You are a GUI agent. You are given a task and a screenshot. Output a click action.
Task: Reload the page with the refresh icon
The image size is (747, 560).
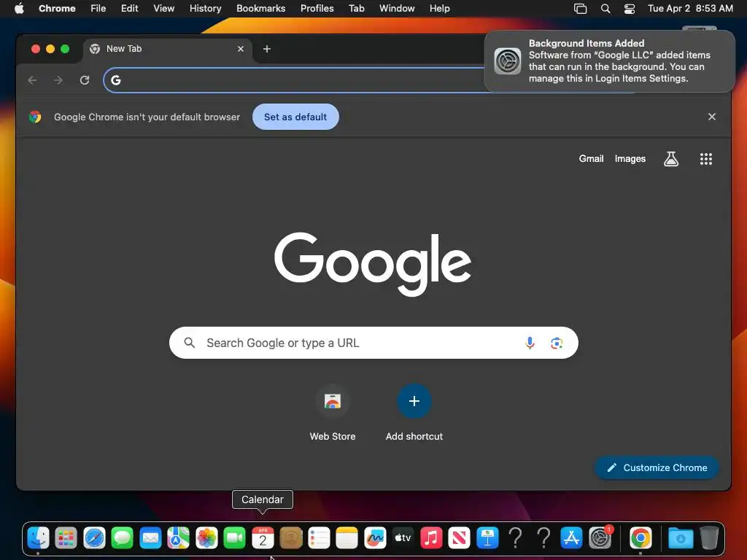85,80
